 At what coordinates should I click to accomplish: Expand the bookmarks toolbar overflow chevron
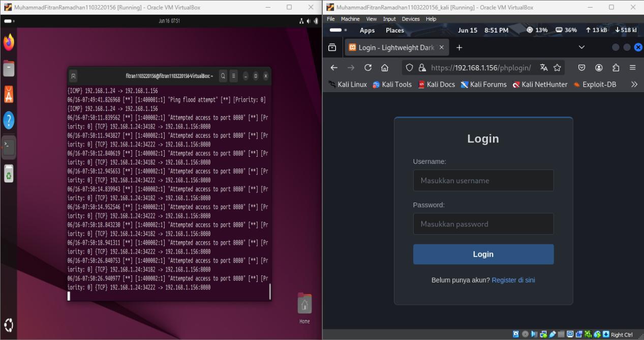[x=634, y=84]
